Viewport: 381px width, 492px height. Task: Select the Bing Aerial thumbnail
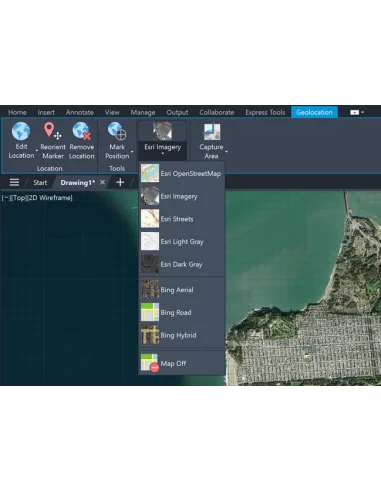pos(150,289)
